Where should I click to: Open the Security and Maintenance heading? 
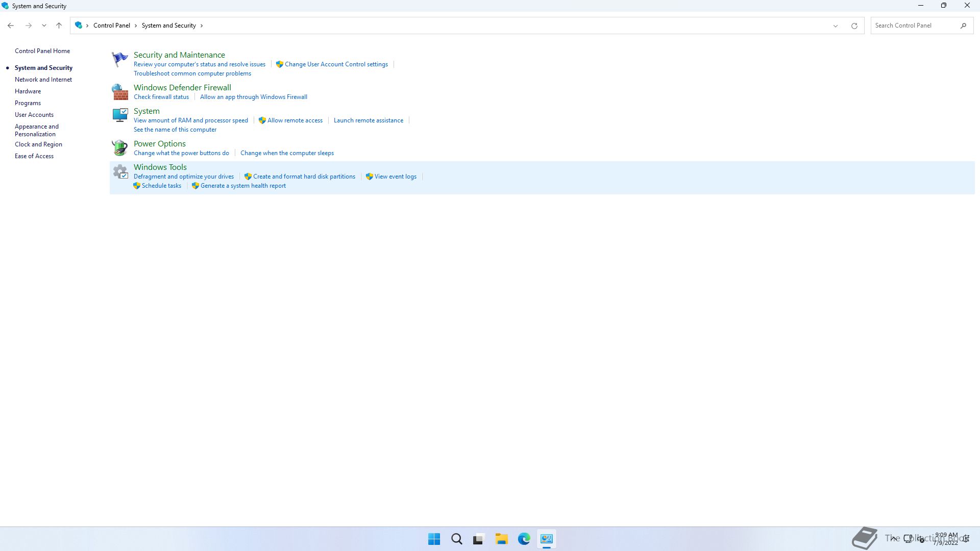click(x=179, y=55)
